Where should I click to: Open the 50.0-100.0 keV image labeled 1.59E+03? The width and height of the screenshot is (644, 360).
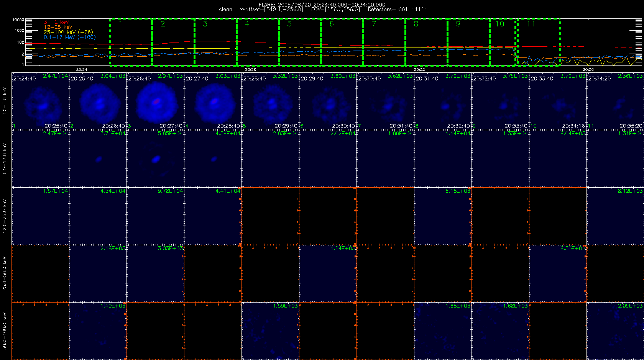(x=271, y=331)
